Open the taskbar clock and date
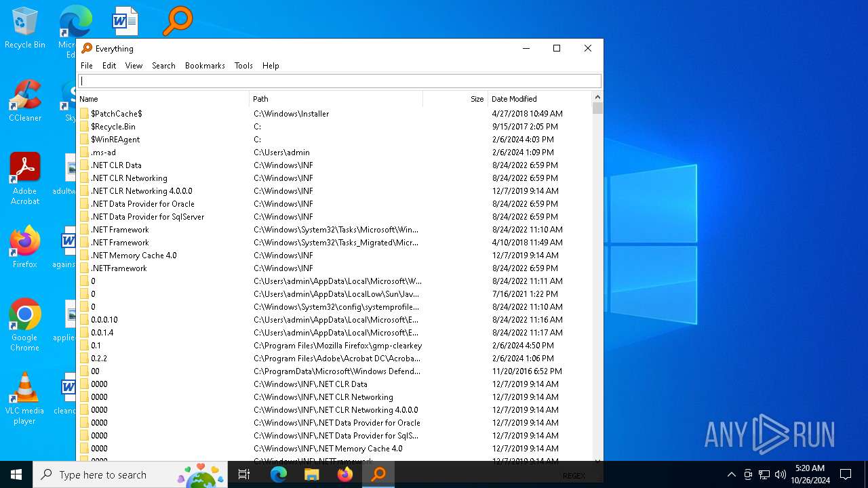868x488 pixels. tap(810, 474)
